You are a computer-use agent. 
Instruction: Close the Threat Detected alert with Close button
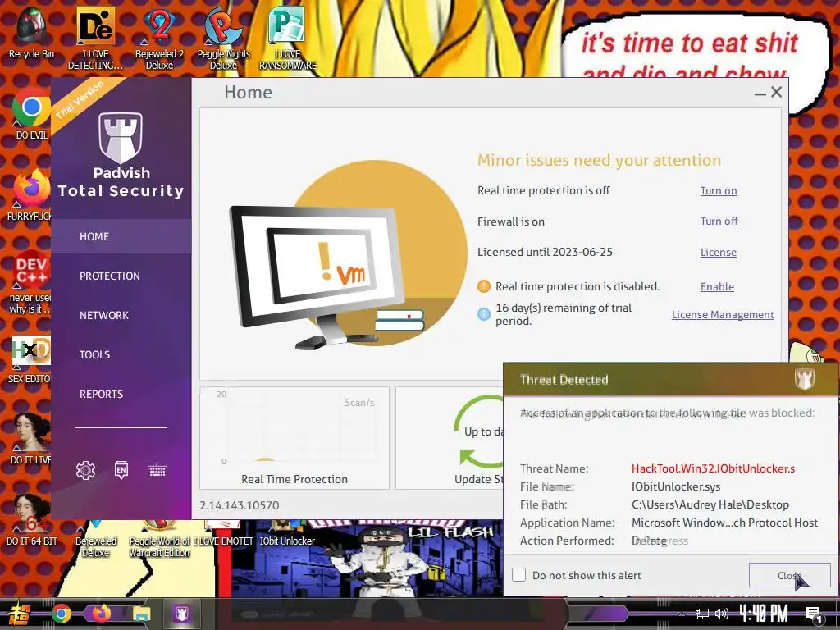coord(790,575)
